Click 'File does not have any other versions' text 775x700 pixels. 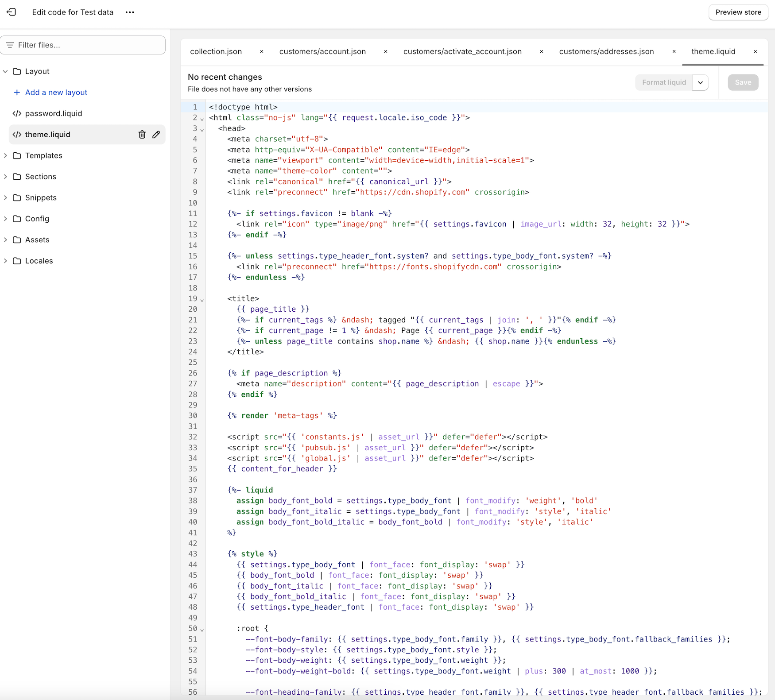(250, 89)
